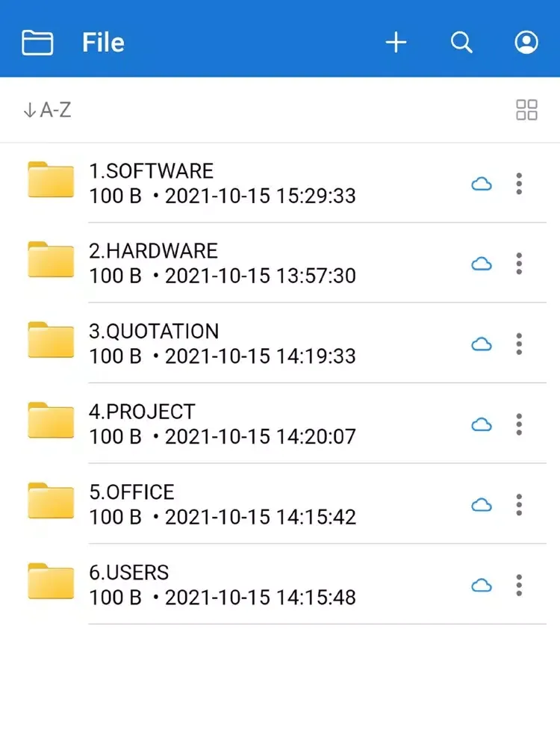The image size is (560, 747).
Task: Open more options for 1.SOFTWARE
Action: [519, 184]
